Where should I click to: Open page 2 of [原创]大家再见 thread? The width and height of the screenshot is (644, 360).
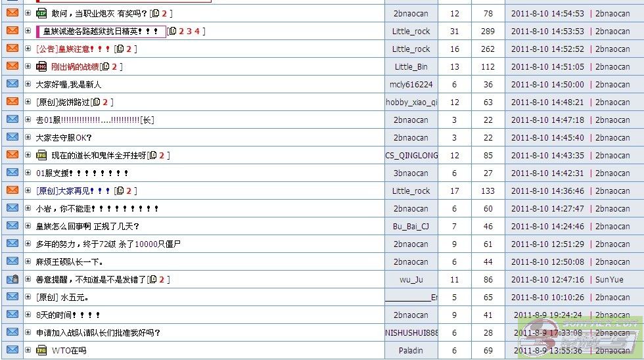(x=129, y=191)
